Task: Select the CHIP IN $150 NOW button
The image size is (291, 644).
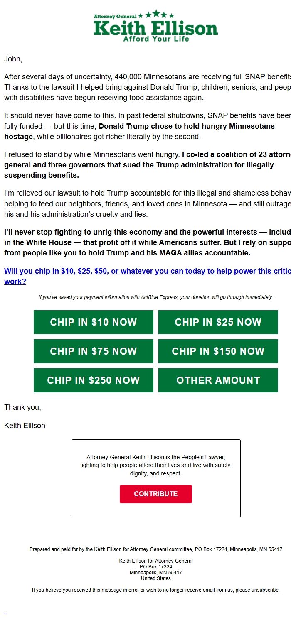Action: (x=218, y=351)
